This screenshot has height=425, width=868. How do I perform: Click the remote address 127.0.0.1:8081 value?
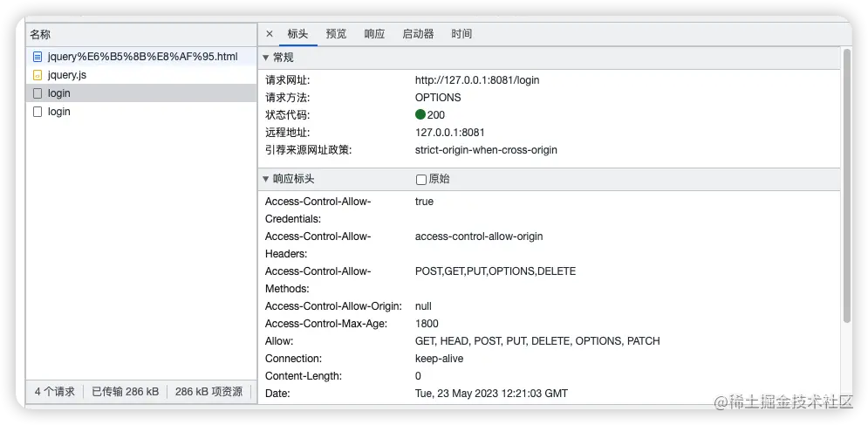click(450, 133)
